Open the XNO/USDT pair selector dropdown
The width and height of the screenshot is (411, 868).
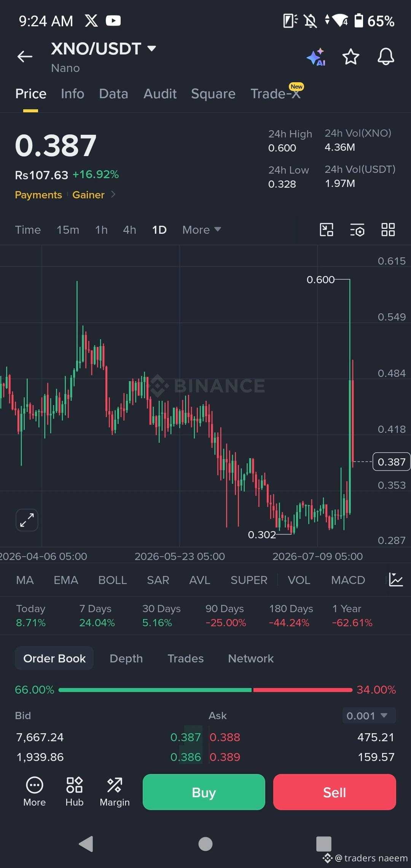point(104,49)
